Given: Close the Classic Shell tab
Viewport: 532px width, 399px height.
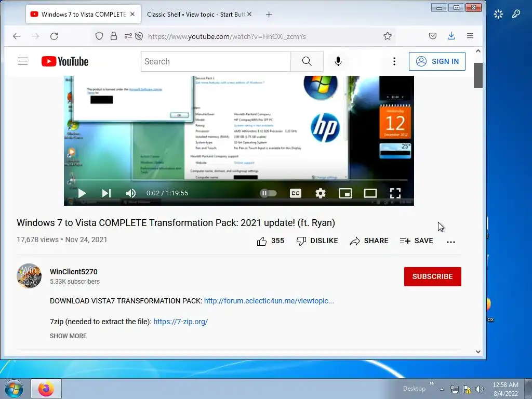Looking at the screenshot, I should pyautogui.click(x=249, y=14).
